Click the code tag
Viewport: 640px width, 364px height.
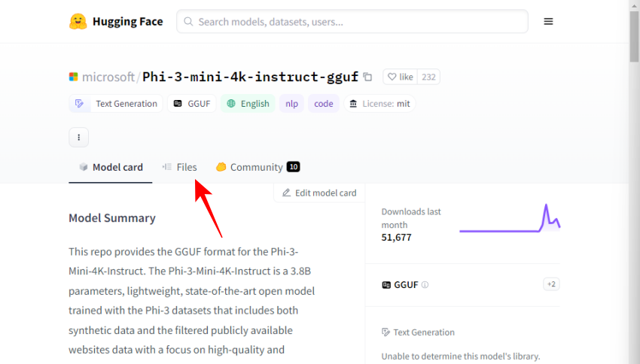324,104
